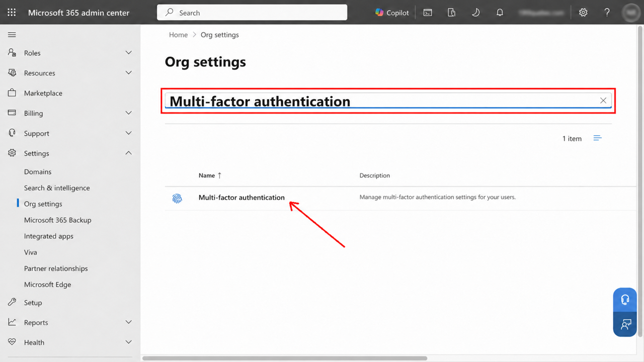644x362 pixels.
Task: Click the Roles icon in sidebar
Action: tap(12, 53)
